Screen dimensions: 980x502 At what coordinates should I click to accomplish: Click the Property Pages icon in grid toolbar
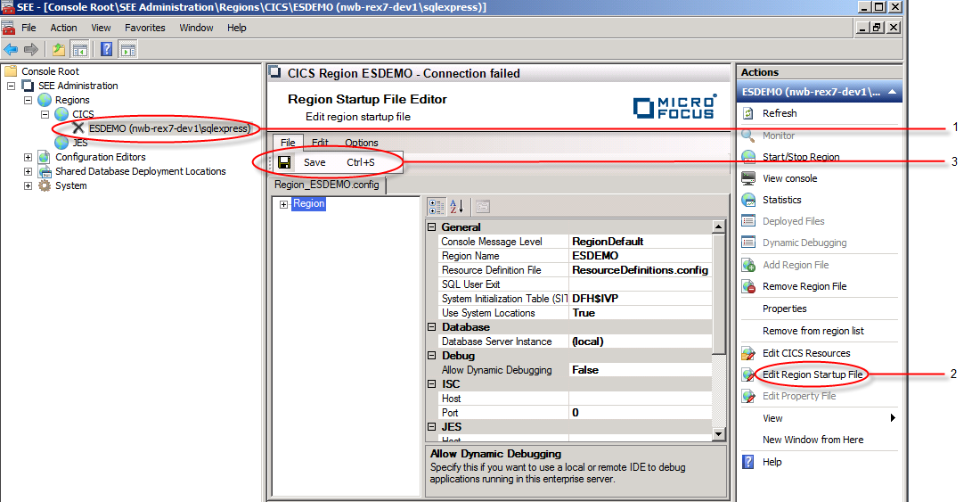[483, 206]
